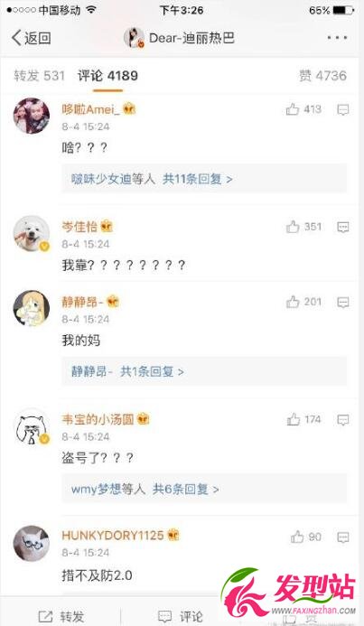Viewport: 364px width, 626px height.
Task: Expand 静静昂- 共1条回复 replies
Action: pos(204,371)
